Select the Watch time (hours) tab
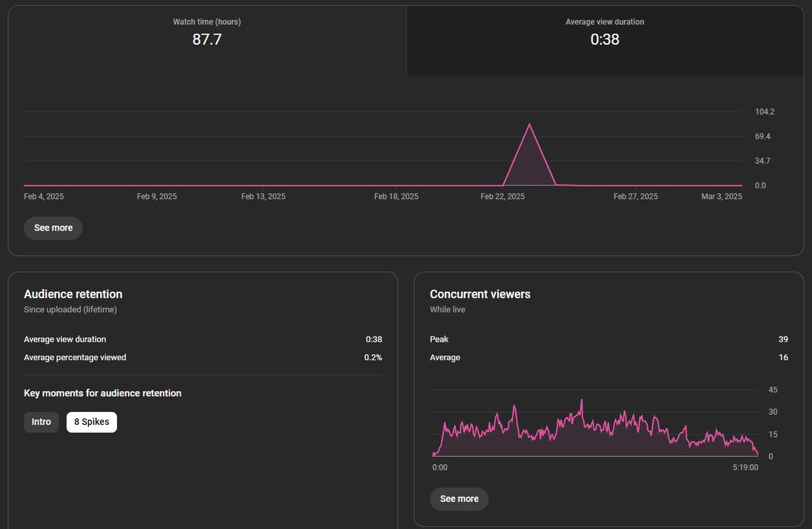Viewport: 812px width, 529px height. click(x=207, y=41)
